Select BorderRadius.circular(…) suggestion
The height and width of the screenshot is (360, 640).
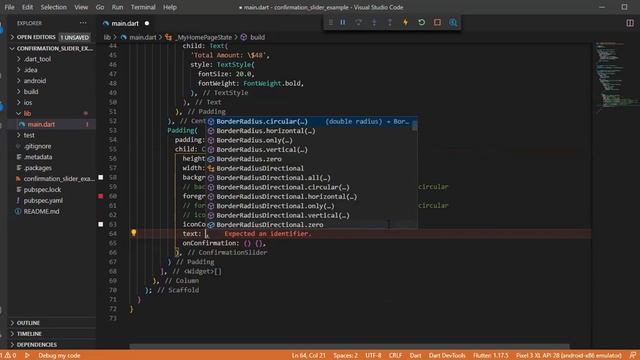(308, 122)
